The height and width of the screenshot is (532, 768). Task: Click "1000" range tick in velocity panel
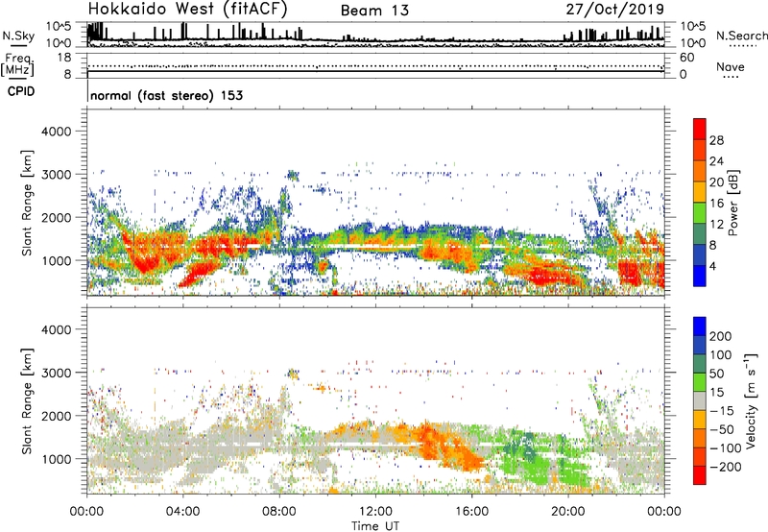(x=57, y=459)
